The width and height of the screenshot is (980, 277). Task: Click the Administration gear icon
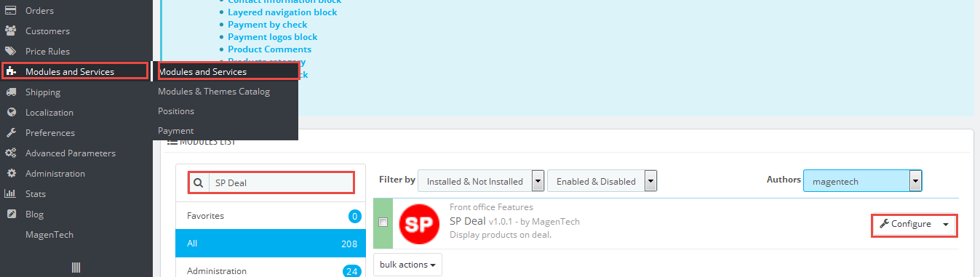tap(11, 174)
